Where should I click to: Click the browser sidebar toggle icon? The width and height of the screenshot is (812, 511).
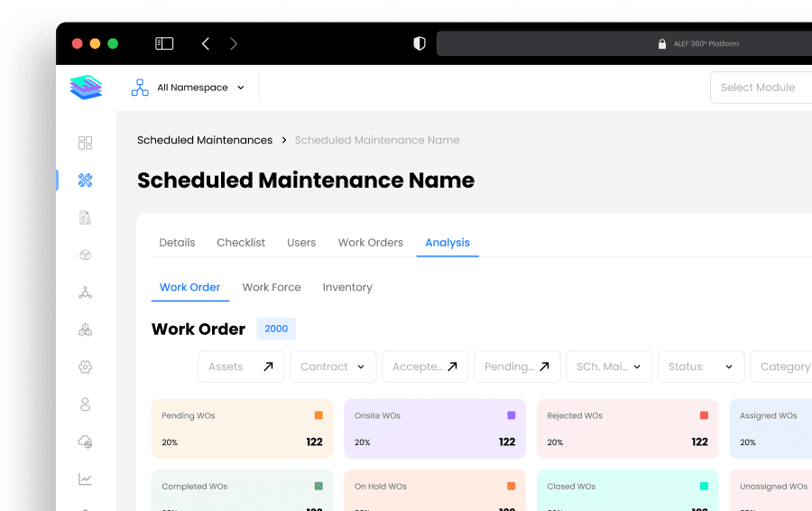tap(164, 43)
